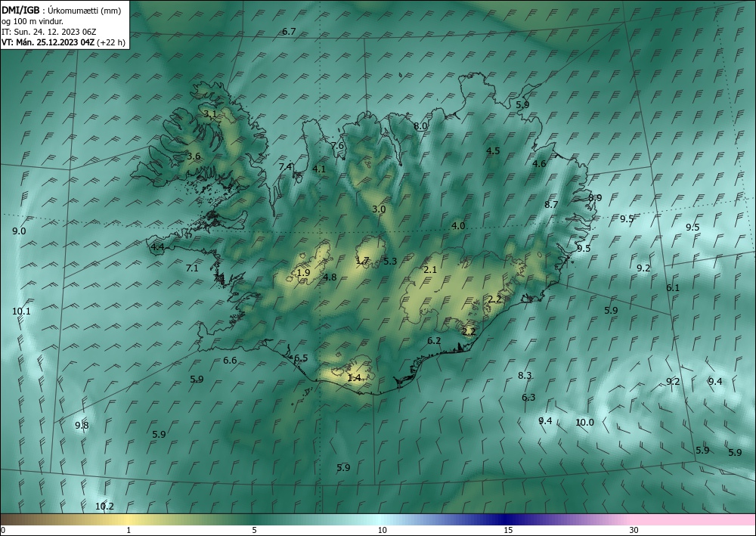Select the 4.5 precipitation value
The image size is (756, 536).
[493, 151]
